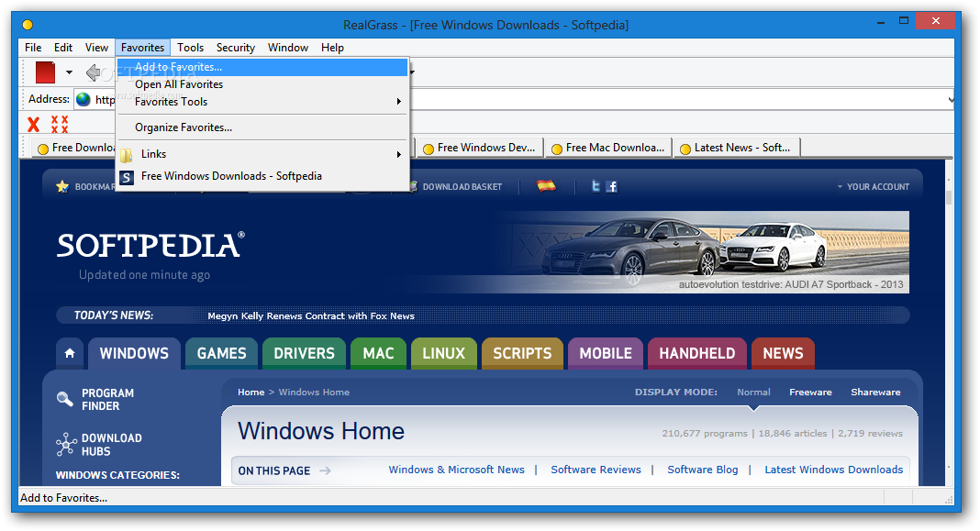The height and width of the screenshot is (531, 980).
Task: Click the Twitter icon
Action: (596, 186)
